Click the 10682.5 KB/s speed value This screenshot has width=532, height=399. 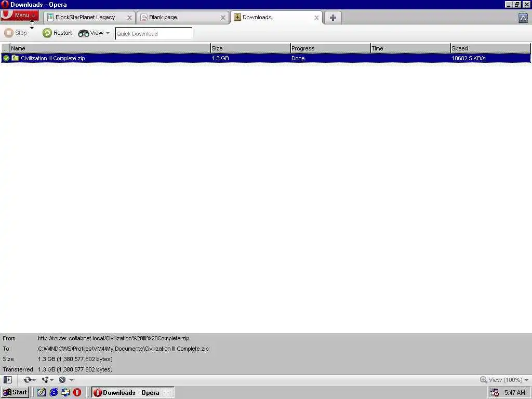point(468,58)
